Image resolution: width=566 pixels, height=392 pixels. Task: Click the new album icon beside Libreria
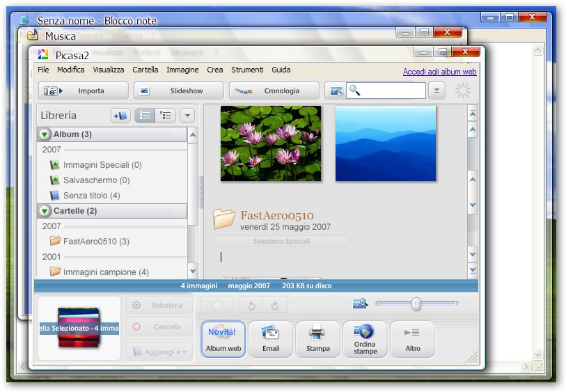click(120, 116)
